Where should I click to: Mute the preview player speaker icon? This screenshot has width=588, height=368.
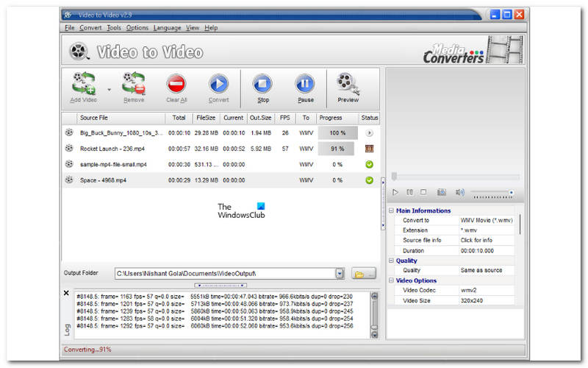(459, 192)
